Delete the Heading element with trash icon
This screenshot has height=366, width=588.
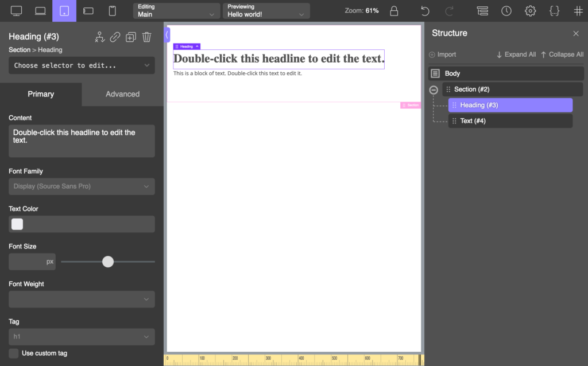[x=146, y=37]
